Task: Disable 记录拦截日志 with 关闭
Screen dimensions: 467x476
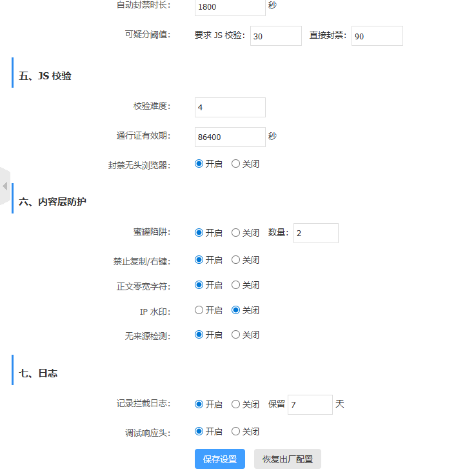Action: coord(235,404)
